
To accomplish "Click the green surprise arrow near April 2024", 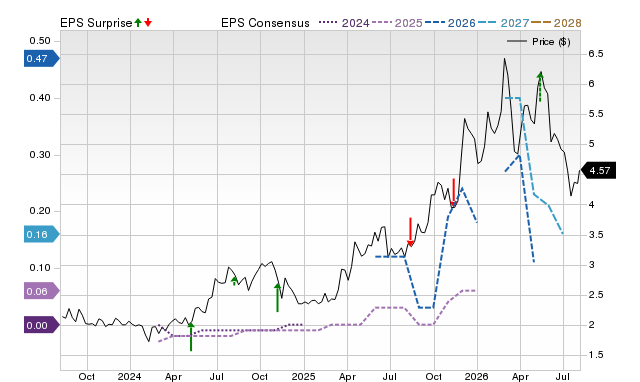I will coord(191,336).
